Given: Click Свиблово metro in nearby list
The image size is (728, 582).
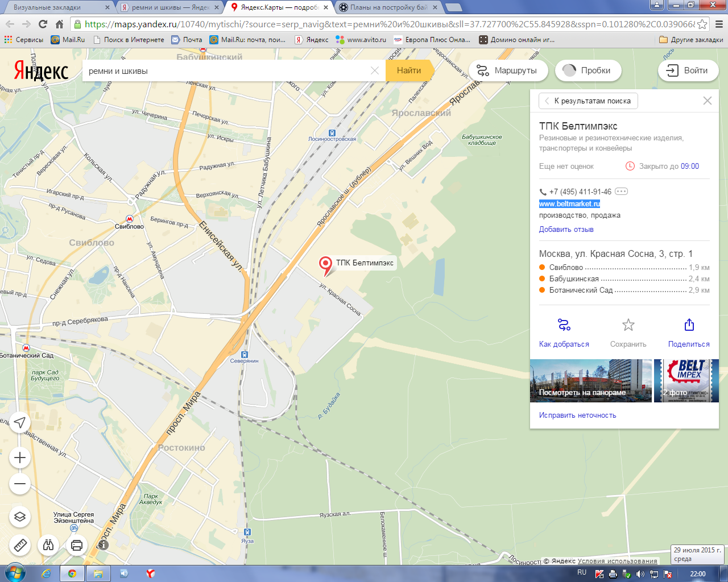Looking at the screenshot, I should [x=566, y=267].
